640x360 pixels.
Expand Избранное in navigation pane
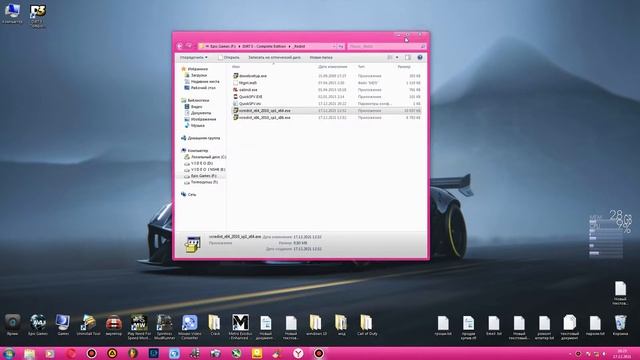point(198,69)
